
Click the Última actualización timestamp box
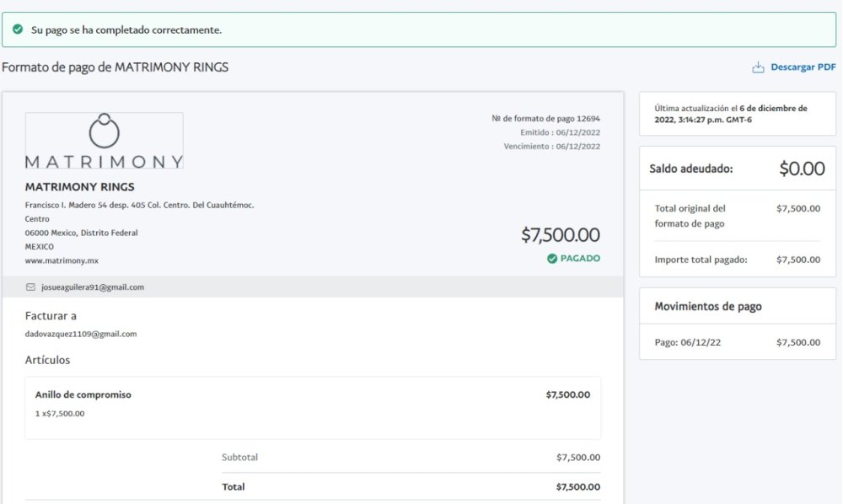[738, 114]
